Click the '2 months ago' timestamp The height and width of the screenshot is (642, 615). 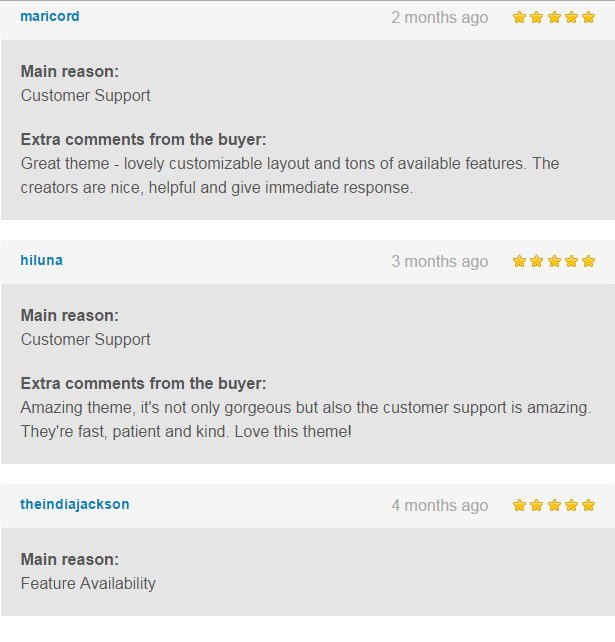[x=439, y=18]
